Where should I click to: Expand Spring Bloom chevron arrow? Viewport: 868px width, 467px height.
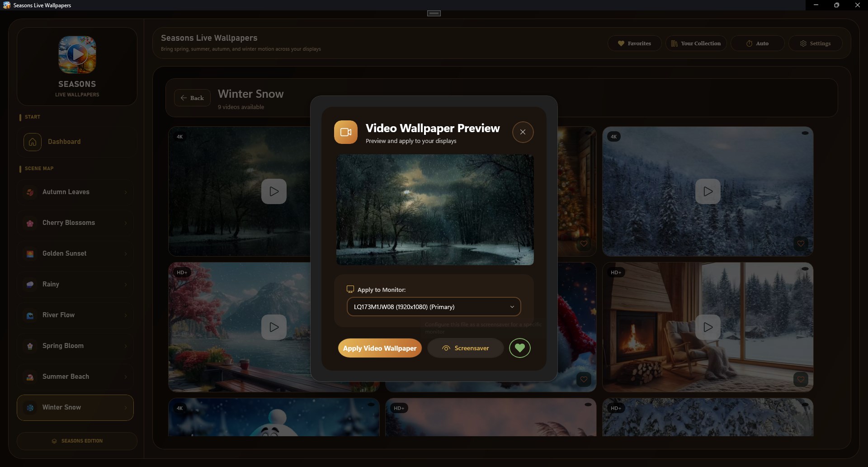(126, 346)
